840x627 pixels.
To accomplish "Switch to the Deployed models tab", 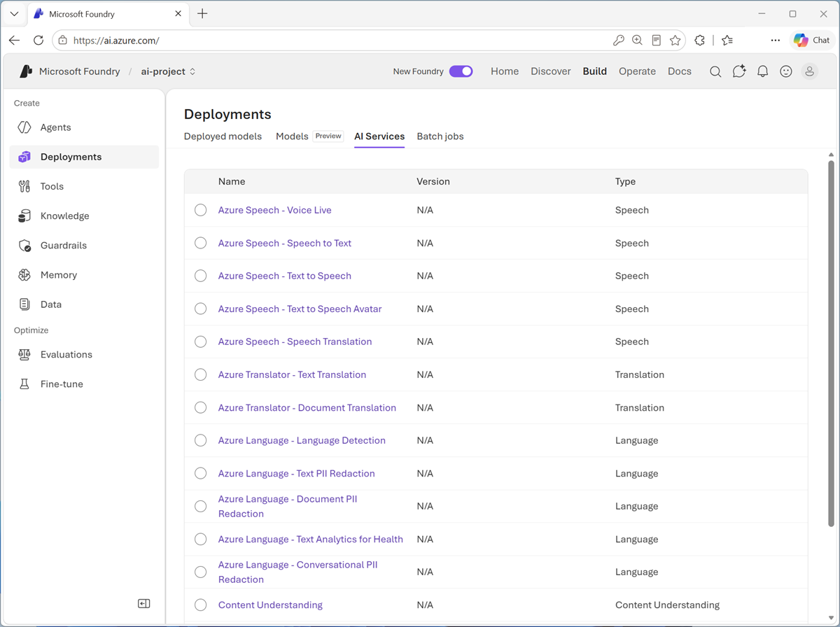I will click(x=223, y=136).
